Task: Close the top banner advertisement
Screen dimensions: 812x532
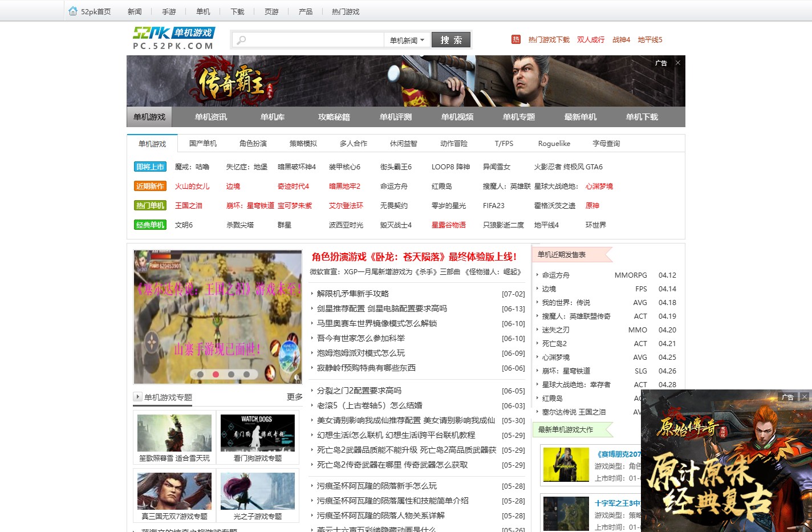Action: click(678, 63)
